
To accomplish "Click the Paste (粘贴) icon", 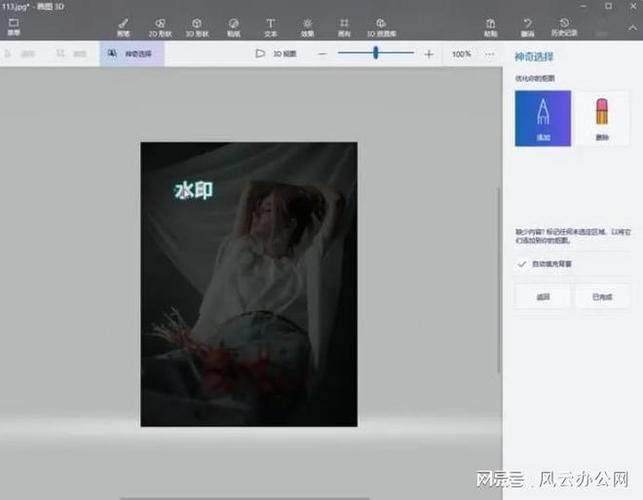I will pyautogui.click(x=491, y=26).
